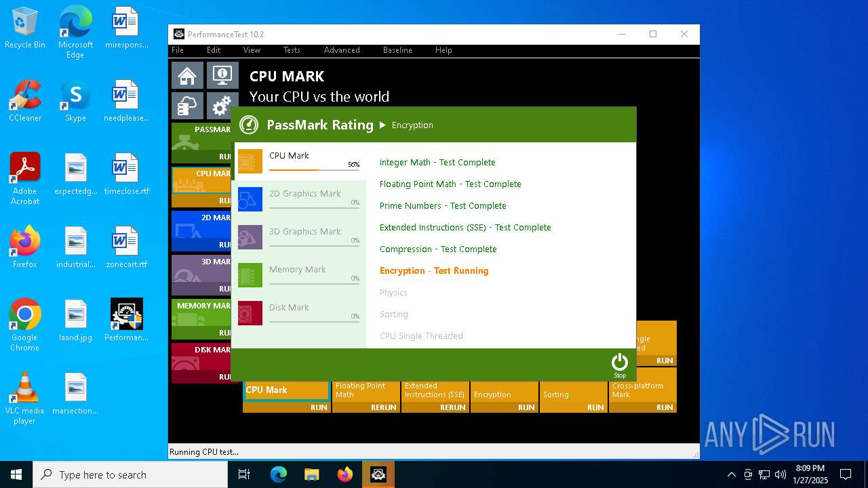Open the volume control in the tray
The height and width of the screenshot is (488, 868).
pyautogui.click(x=781, y=474)
